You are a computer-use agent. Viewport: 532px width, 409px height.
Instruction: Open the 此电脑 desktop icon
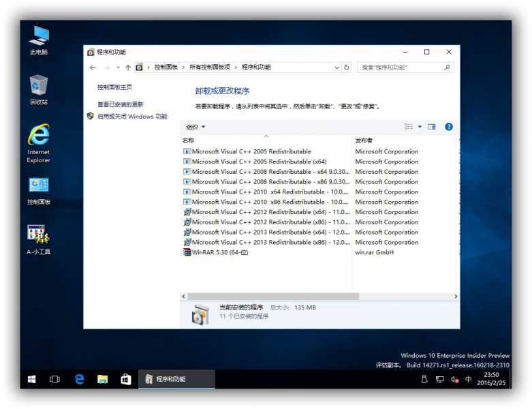click(x=39, y=40)
